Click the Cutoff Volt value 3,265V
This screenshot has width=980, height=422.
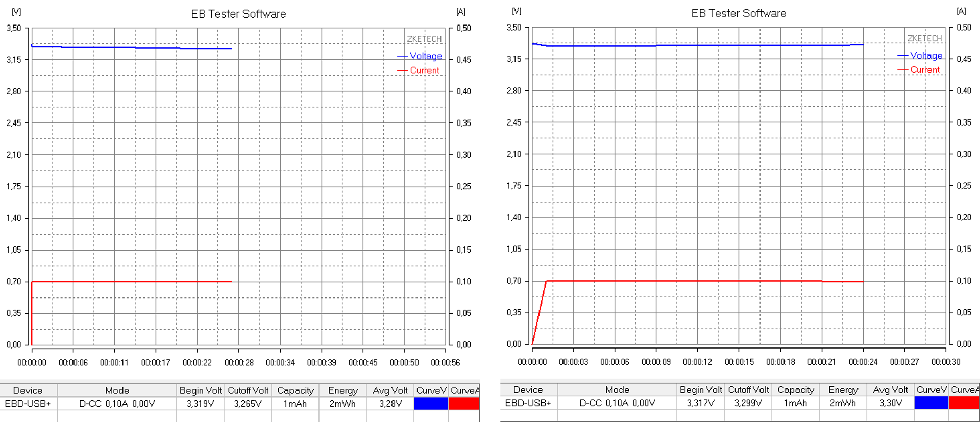coord(248,404)
